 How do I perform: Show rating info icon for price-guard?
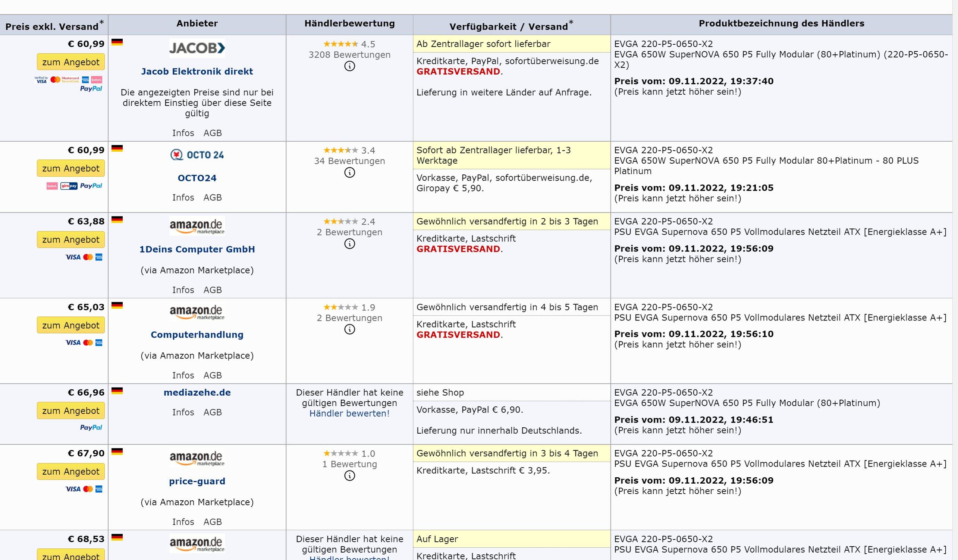tap(349, 476)
